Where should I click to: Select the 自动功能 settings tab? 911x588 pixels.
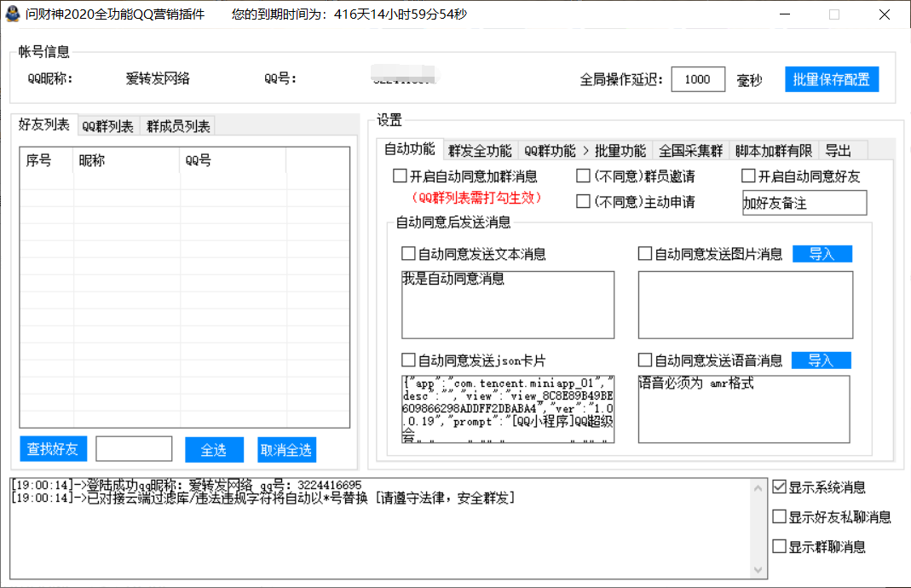pyautogui.click(x=410, y=149)
